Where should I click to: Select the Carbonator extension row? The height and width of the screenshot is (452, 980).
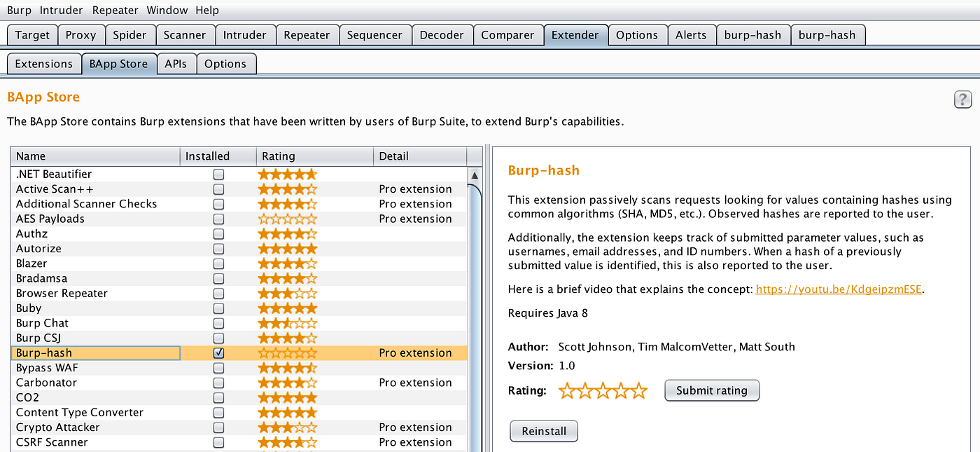(239, 383)
